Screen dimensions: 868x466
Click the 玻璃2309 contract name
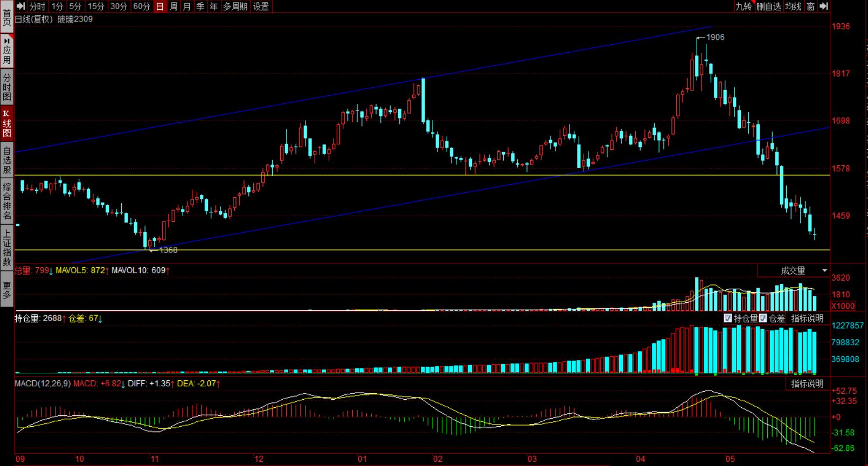coord(75,19)
